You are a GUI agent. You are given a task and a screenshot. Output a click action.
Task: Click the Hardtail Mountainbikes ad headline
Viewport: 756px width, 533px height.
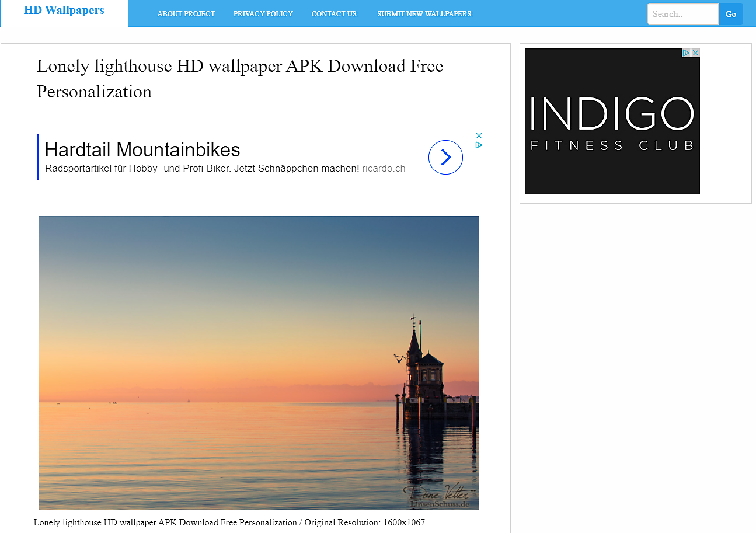[142, 150]
